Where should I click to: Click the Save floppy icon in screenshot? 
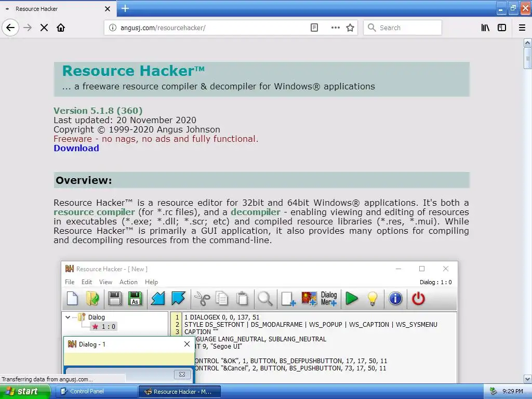click(x=115, y=299)
